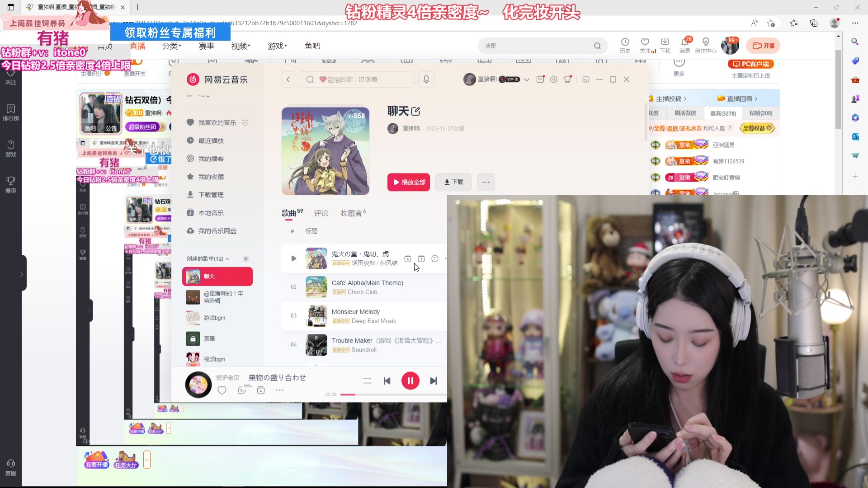
Task: Open 我的播客 in the sidebar
Action: click(211, 159)
